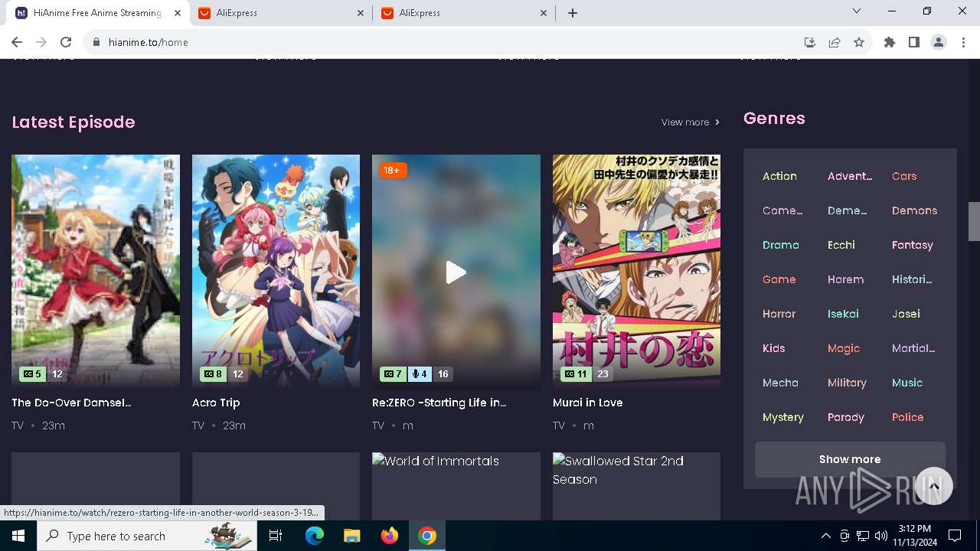Screen dimensions: 980x551
Task: Click the share page icon in address bar
Action: 835,42
